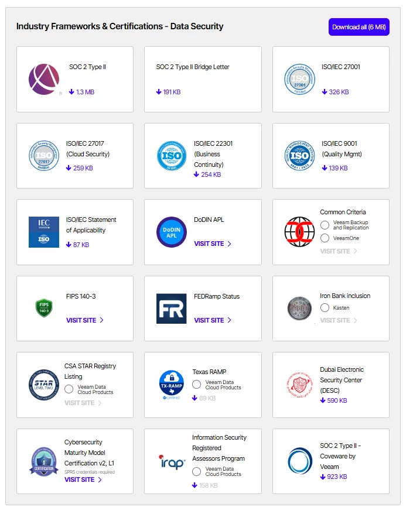Screen dimensions: 420x507
Task: Click the CSA STAR Level Two badge
Action: pyautogui.click(x=44, y=385)
